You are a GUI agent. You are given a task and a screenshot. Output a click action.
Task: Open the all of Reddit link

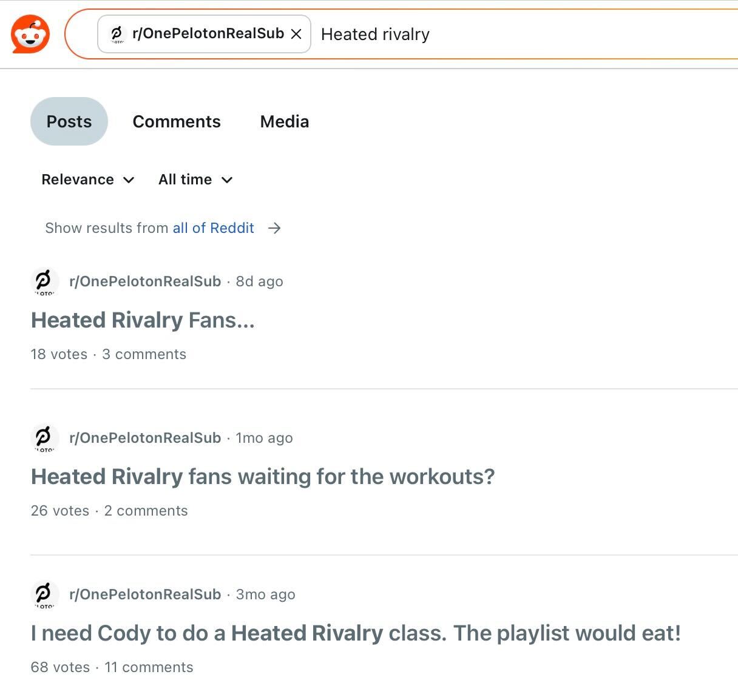point(212,228)
